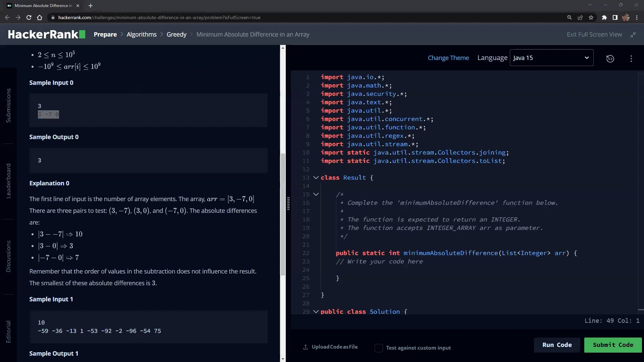Click the share page icon in address bar
The width and height of the screenshot is (644, 362).
[x=580, y=17]
